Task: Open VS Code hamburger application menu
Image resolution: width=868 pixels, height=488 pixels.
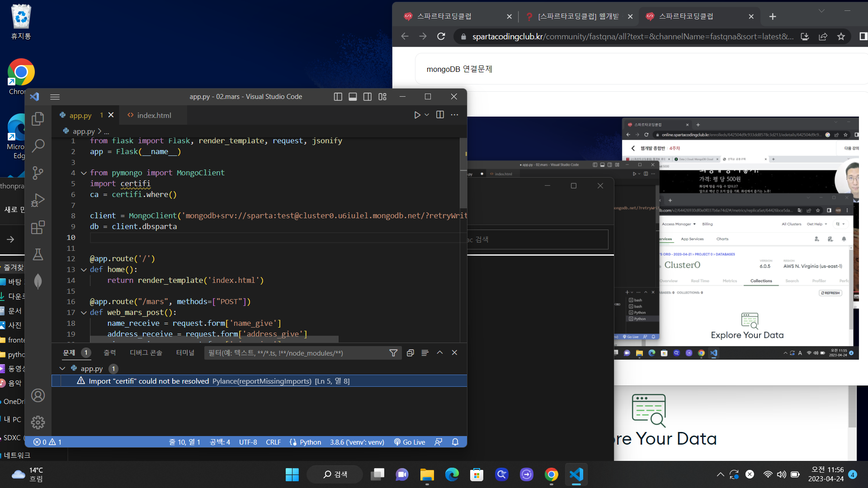Action: (x=55, y=97)
